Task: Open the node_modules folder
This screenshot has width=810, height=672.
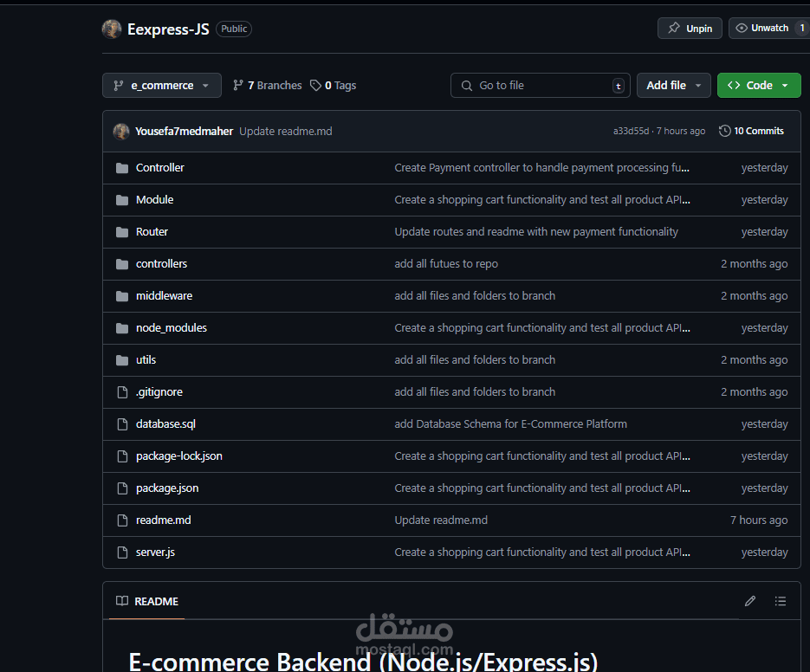Action: [x=171, y=328]
